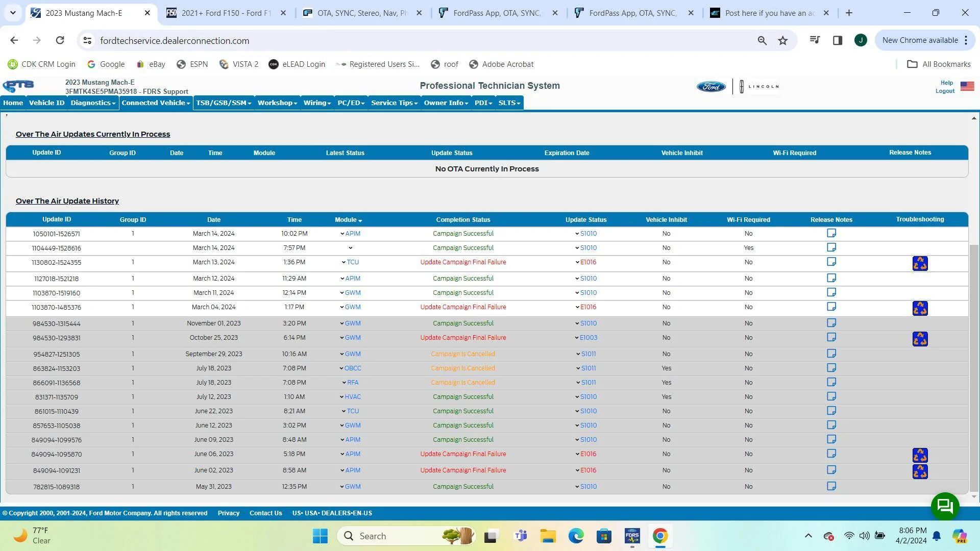This screenshot has height=551, width=980.
Task: Switch to the OTA, SYNC, Stereo, Nav tab
Action: tap(362, 13)
